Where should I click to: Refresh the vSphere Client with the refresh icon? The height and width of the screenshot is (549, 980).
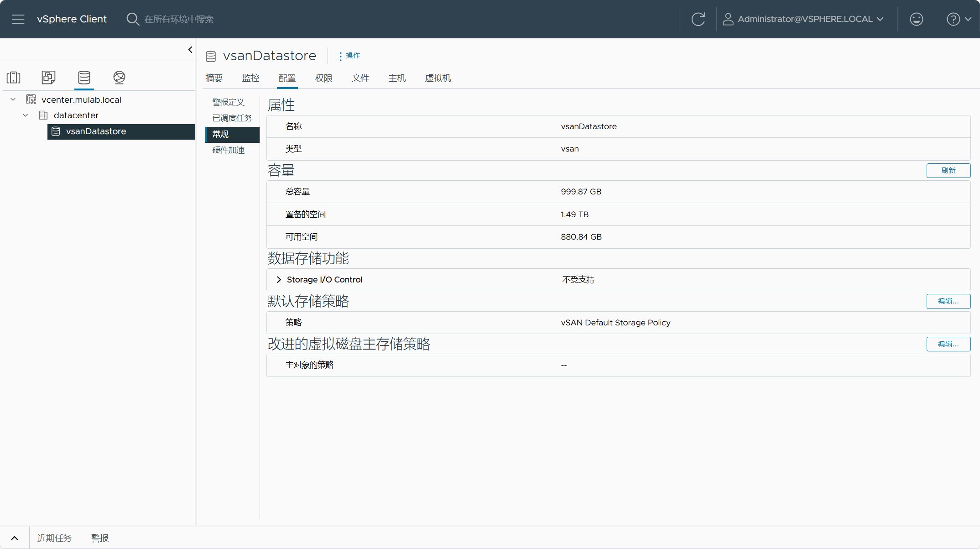click(698, 19)
